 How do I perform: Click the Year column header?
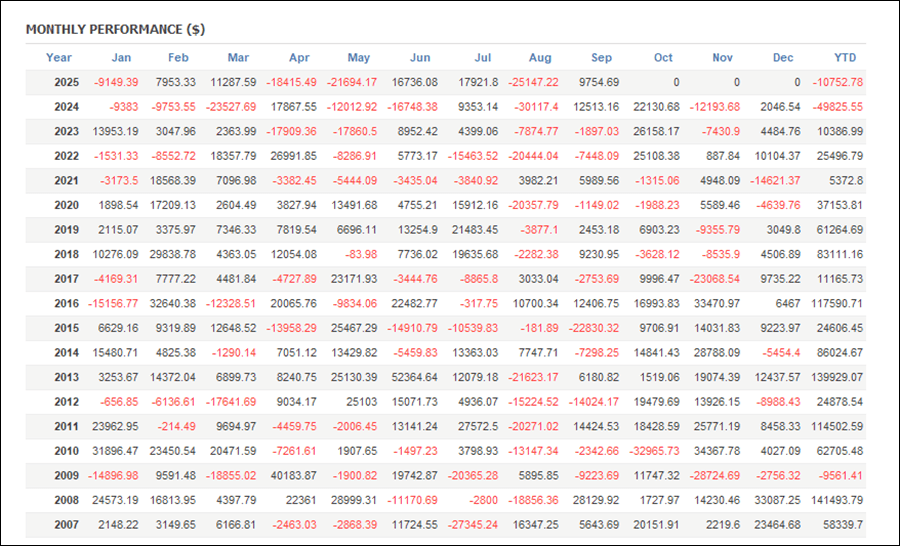59,58
